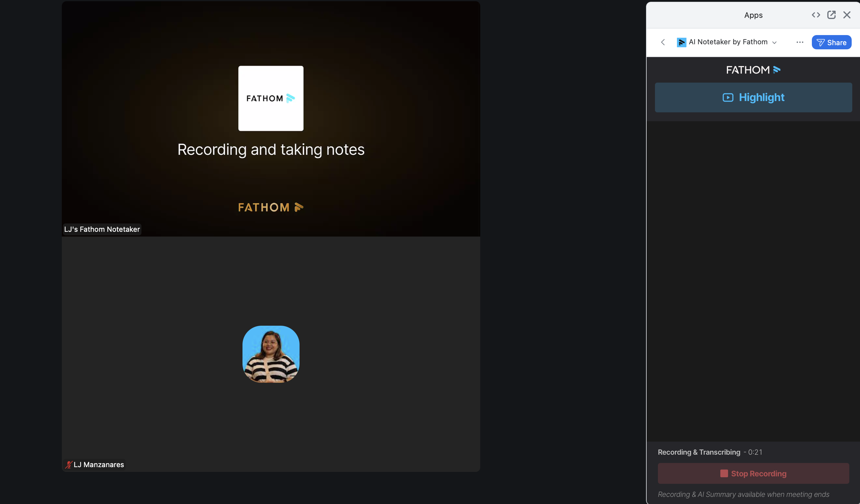The height and width of the screenshot is (504, 860).
Task: Expand the AI Notetaker by Fathom dropdown
Action: click(774, 43)
